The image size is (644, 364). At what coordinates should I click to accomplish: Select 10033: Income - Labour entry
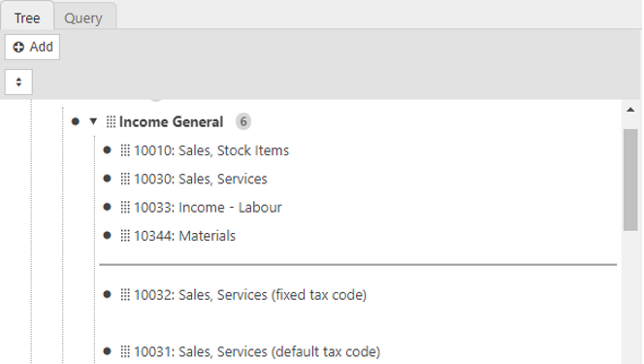pos(208,207)
